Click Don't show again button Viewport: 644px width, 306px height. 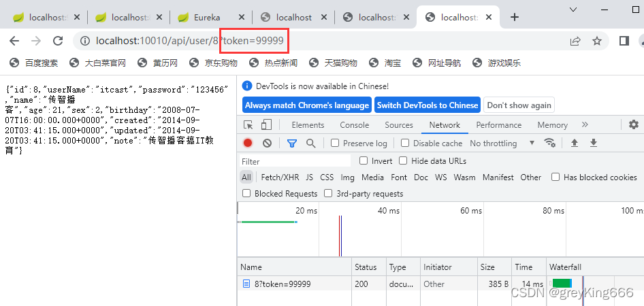[519, 105]
